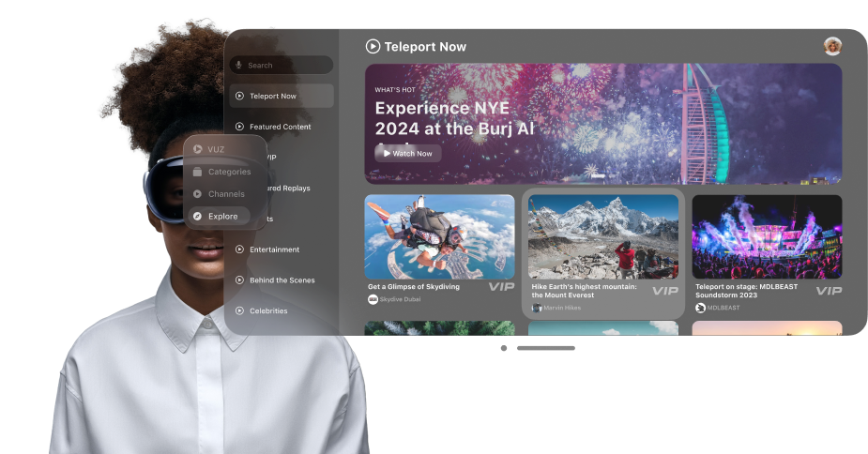Select Teleport Now in the sidebar
The width and height of the screenshot is (868, 454).
282,96
